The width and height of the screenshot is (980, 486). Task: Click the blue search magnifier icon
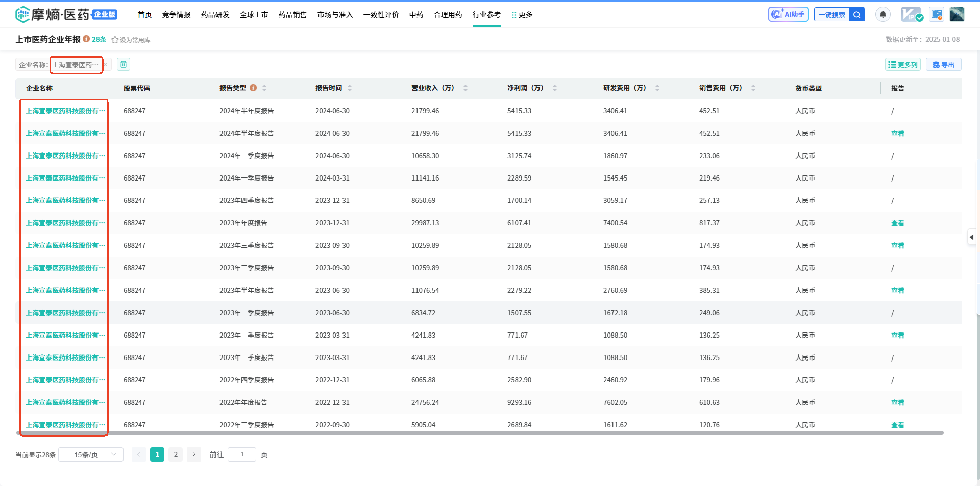[x=857, y=15]
